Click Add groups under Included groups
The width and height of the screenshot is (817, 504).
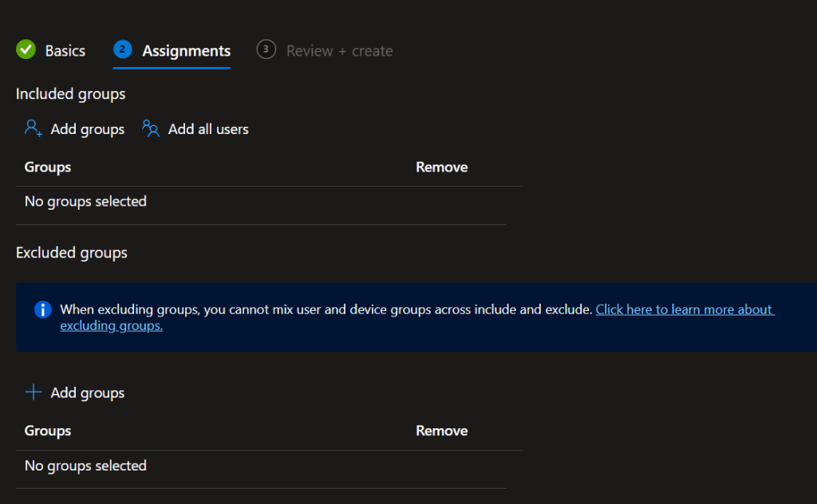point(87,128)
